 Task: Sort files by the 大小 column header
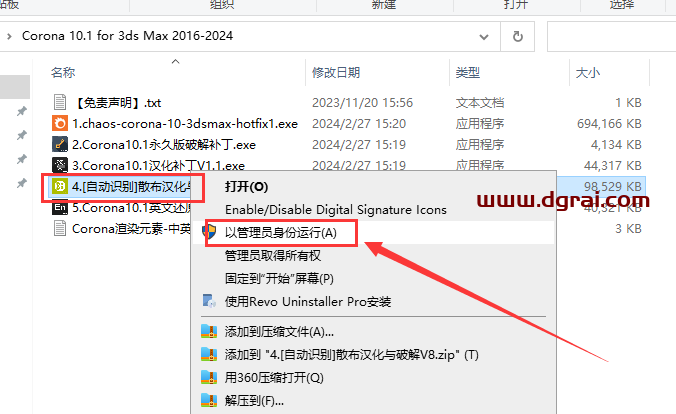pyautogui.click(x=588, y=72)
